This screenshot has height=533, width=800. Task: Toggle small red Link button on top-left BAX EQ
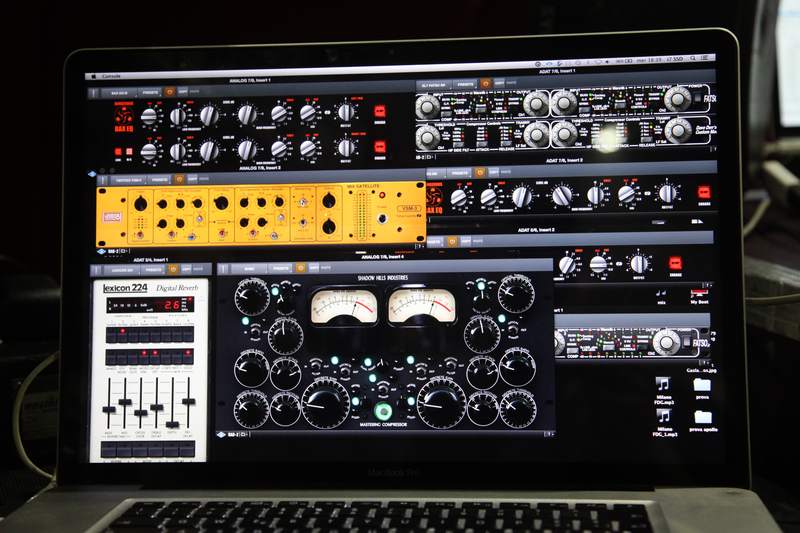tap(118, 151)
